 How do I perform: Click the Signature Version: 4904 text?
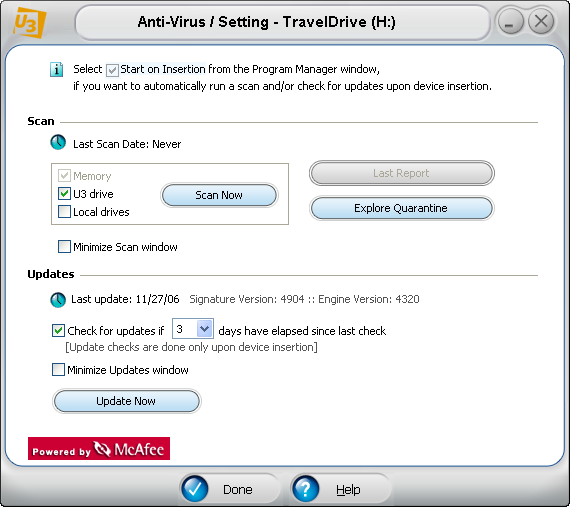(247, 299)
